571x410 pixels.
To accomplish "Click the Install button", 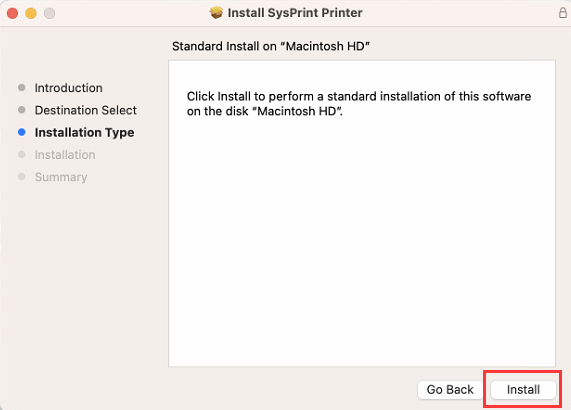I will point(523,390).
